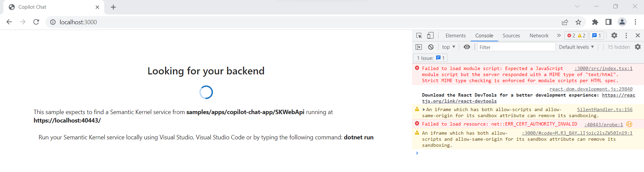Switch to the Elements tab
Screen dimensions: 644x172
tap(455, 36)
